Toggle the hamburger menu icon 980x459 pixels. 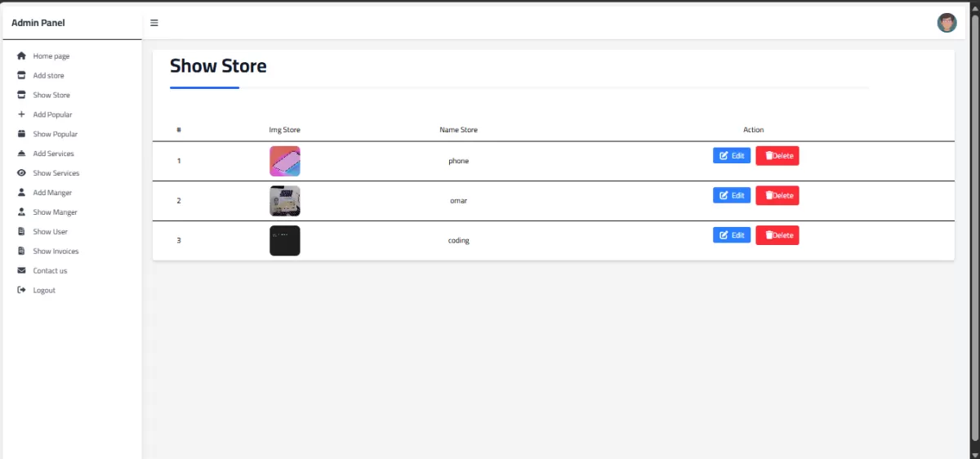(x=154, y=23)
